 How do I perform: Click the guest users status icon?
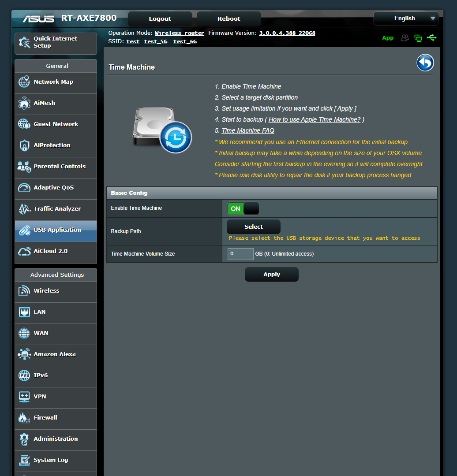click(x=405, y=38)
